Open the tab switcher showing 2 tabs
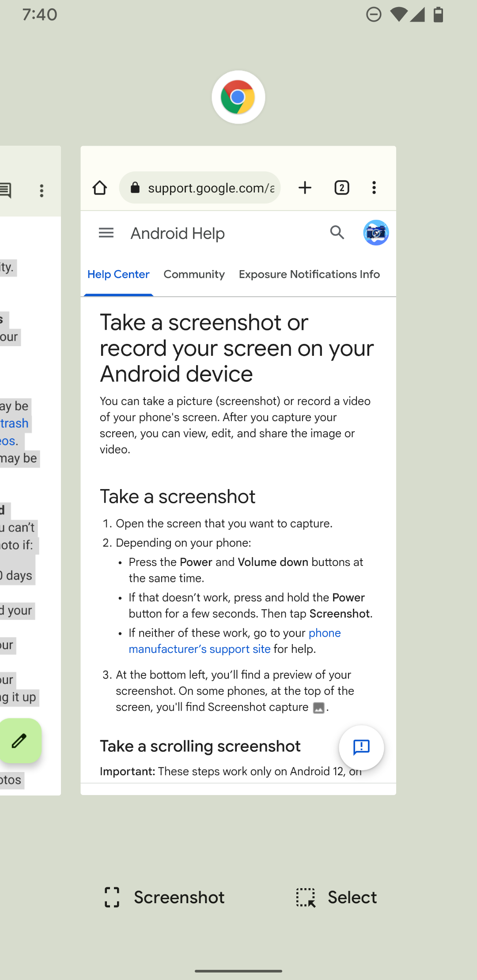This screenshot has height=980, width=477. click(342, 188)
